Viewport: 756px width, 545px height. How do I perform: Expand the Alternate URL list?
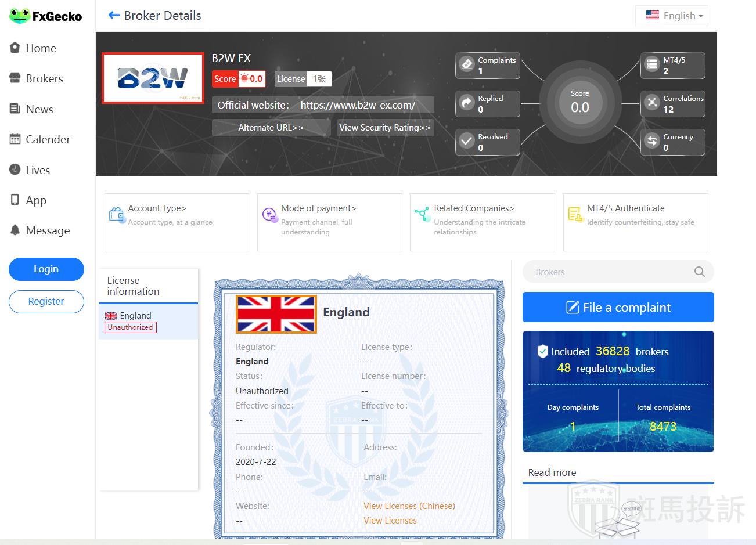[271, 128]
